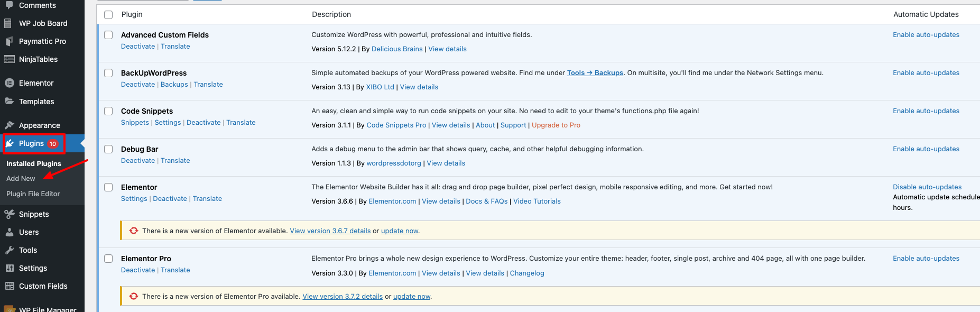980x312 pixels.
Task: Click the Elementor logo icon in sidebar
Action: 9,83
